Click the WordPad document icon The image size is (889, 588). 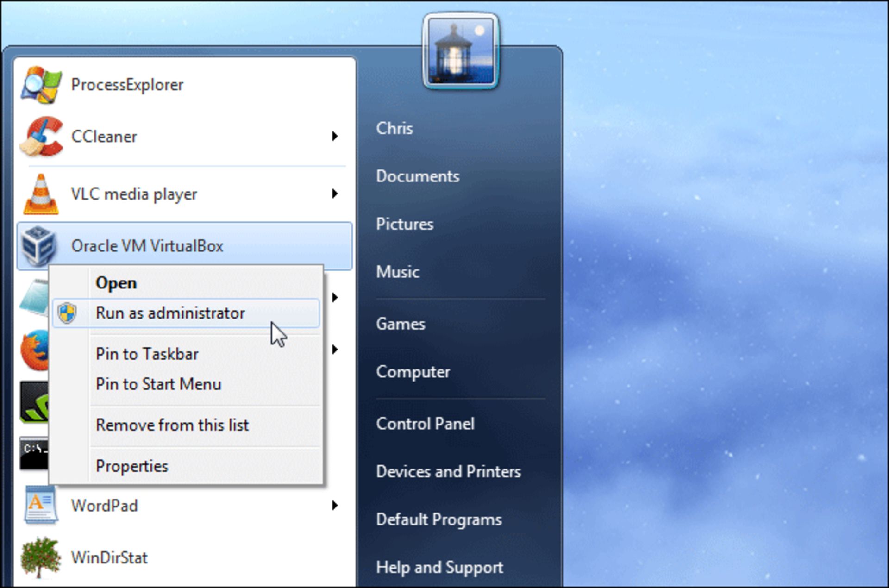click(41, 505)
